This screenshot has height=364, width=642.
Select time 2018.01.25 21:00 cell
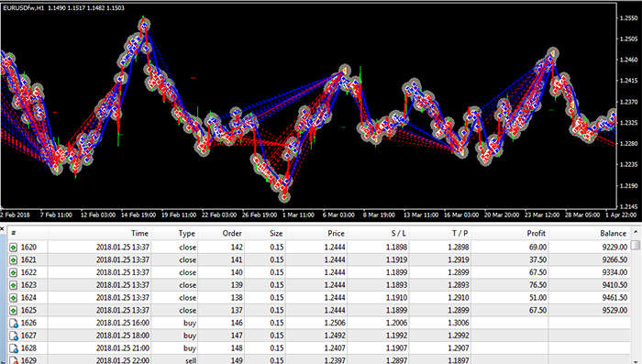[x=122, y=348]
